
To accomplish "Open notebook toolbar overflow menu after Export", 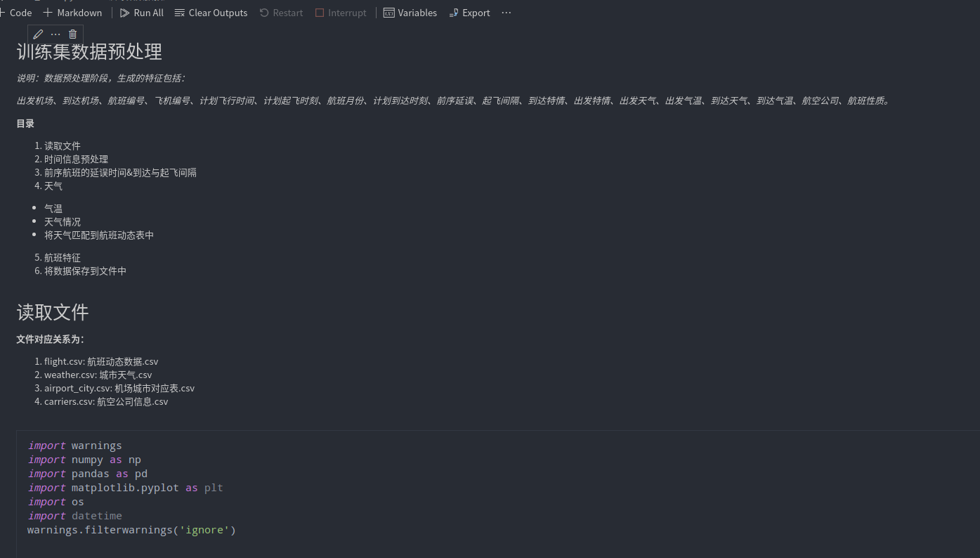I will pyautogui.click(x=506, y=13).
